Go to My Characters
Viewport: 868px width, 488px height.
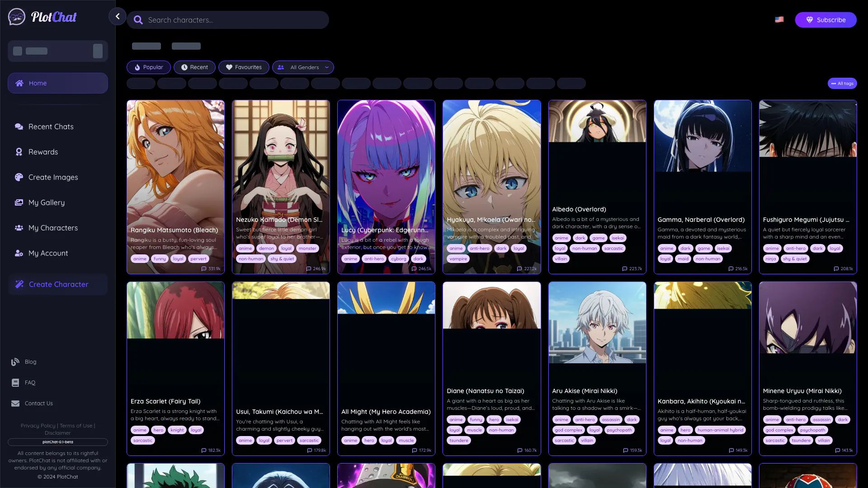coord(53,228)
